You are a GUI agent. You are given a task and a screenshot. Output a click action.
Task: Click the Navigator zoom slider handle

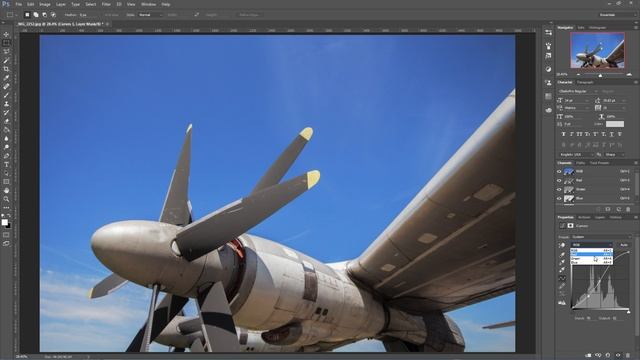pyautogui.click(x=600, y=75)
